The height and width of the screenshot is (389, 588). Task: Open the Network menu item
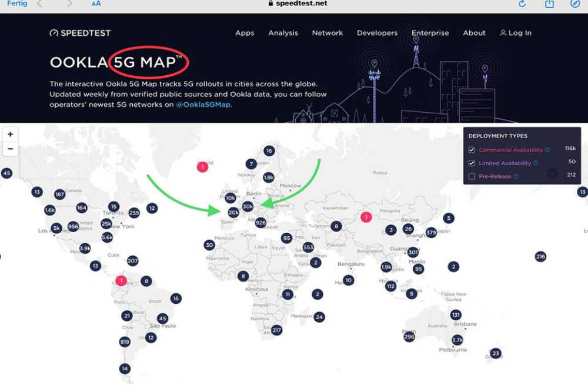pos(328,33)
